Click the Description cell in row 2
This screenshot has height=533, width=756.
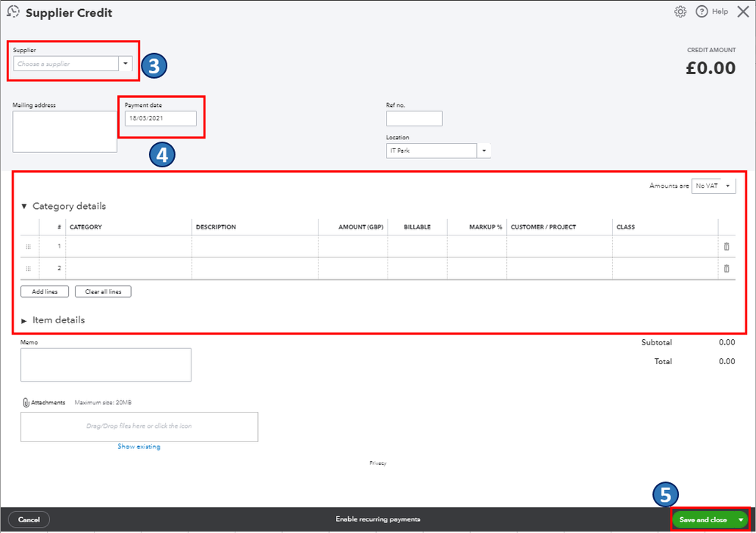[x=255, y=268]
